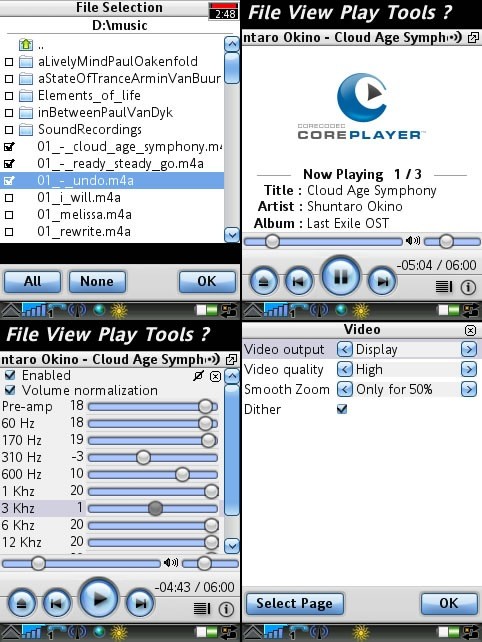Pause playback with the large pause button
This screenshot has height=642, width=482.
coord(341,277)
